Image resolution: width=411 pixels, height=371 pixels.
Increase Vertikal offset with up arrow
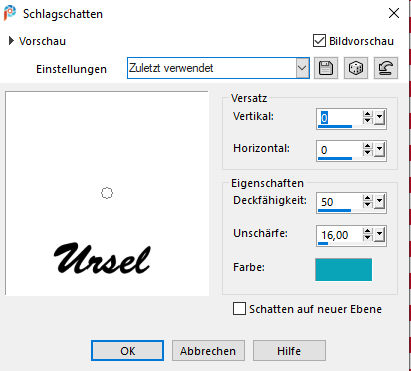[367, 114]
